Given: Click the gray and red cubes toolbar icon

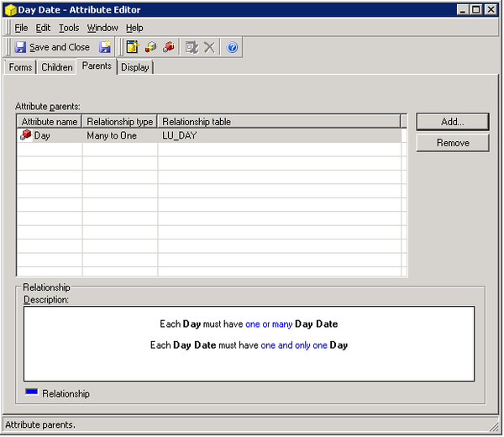Looking at the screenshot, I should 150,47.
